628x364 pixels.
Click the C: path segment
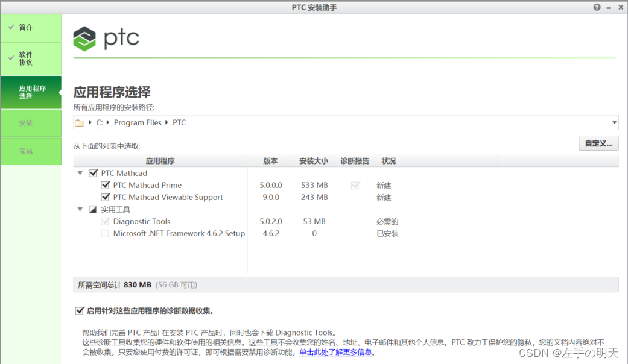click(x=100, y=122)
